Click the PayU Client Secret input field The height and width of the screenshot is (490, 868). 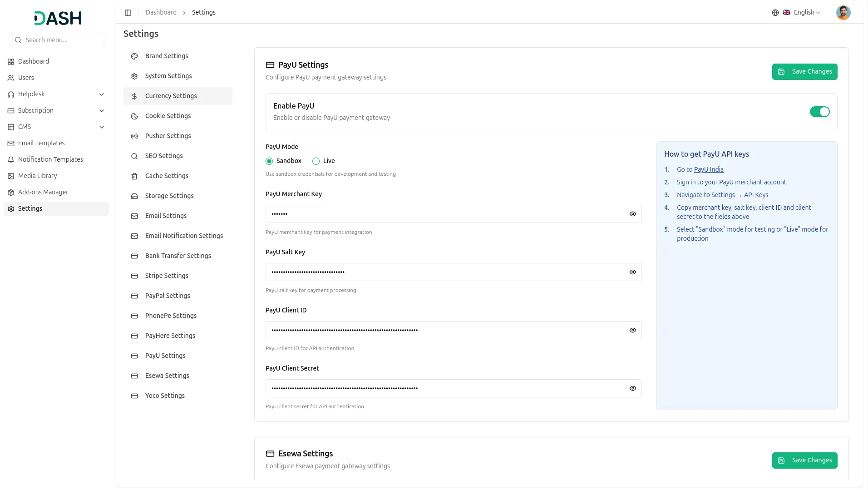click(454, 388)
